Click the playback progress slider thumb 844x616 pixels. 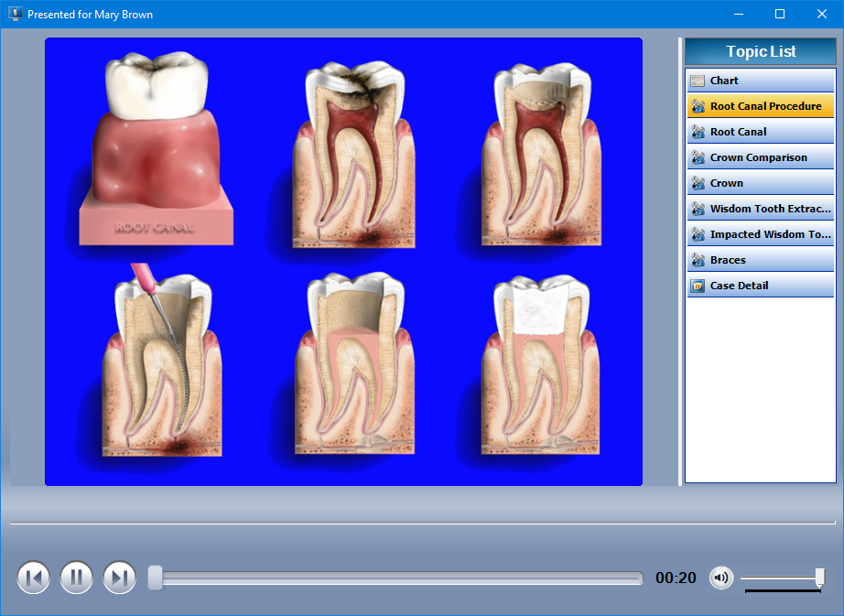point(156,578)
